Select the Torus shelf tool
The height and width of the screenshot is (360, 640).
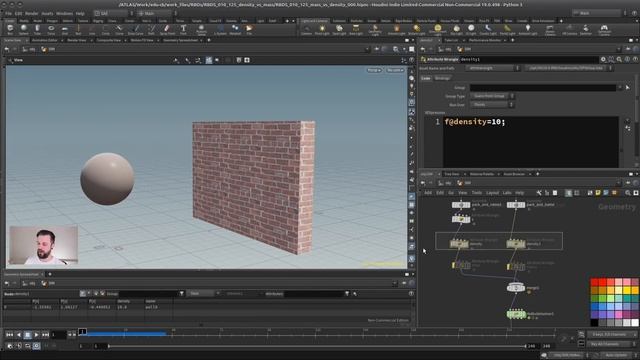pyautogui.click(x=51, y=29)
